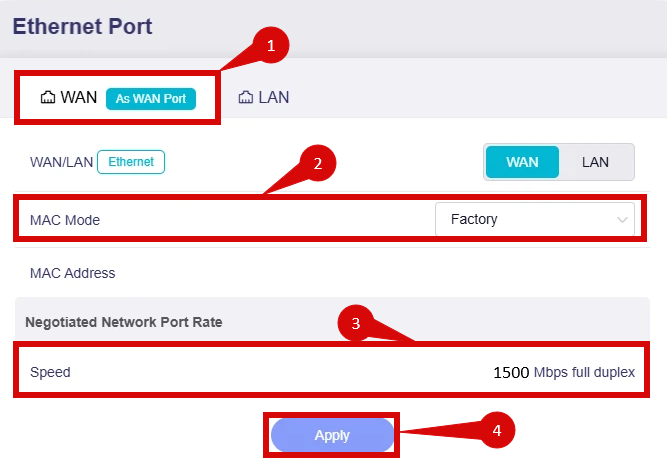Click the Ethernet Port page title

pyautogui.click(x=82, y=27)
